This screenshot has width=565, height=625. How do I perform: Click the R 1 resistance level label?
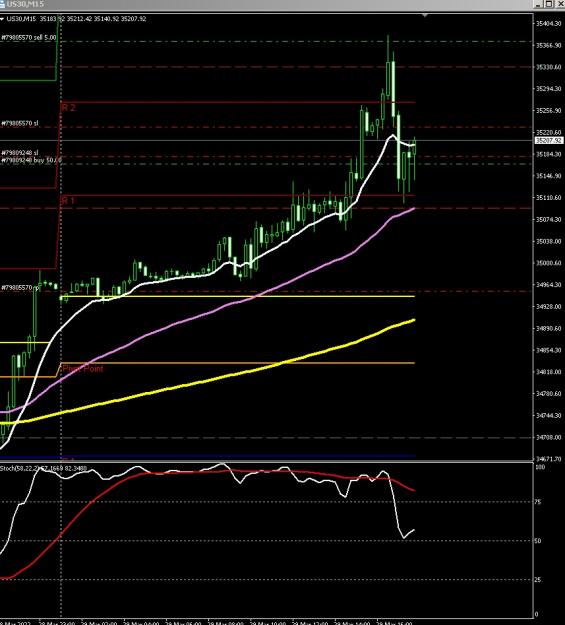[x=68, y=200]
